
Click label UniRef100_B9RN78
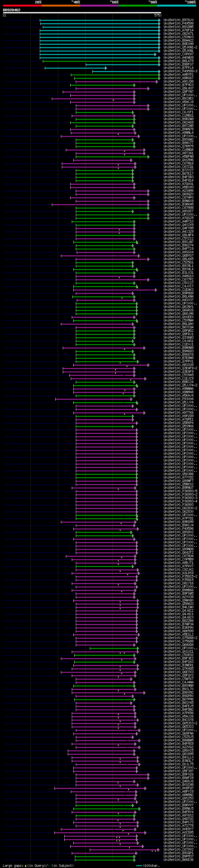(x=179, y=129)
